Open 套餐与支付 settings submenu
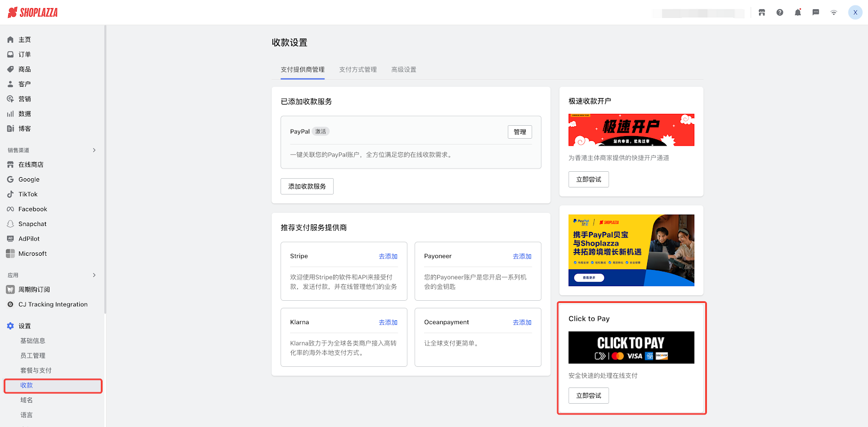Viewport: 868px width, 427px height. 36,371
